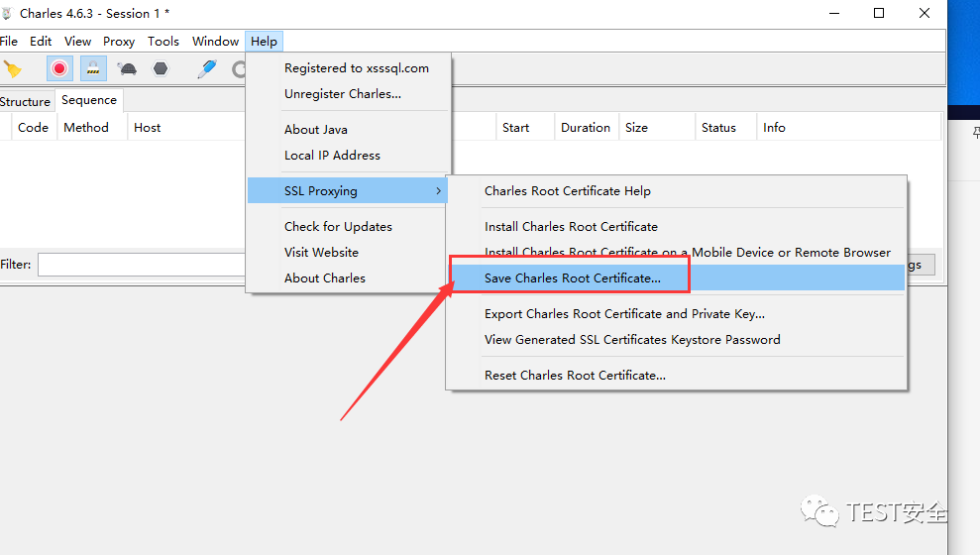Open Charles Root Certificate Help
This screenshot has width=980, height=555.
676,190
